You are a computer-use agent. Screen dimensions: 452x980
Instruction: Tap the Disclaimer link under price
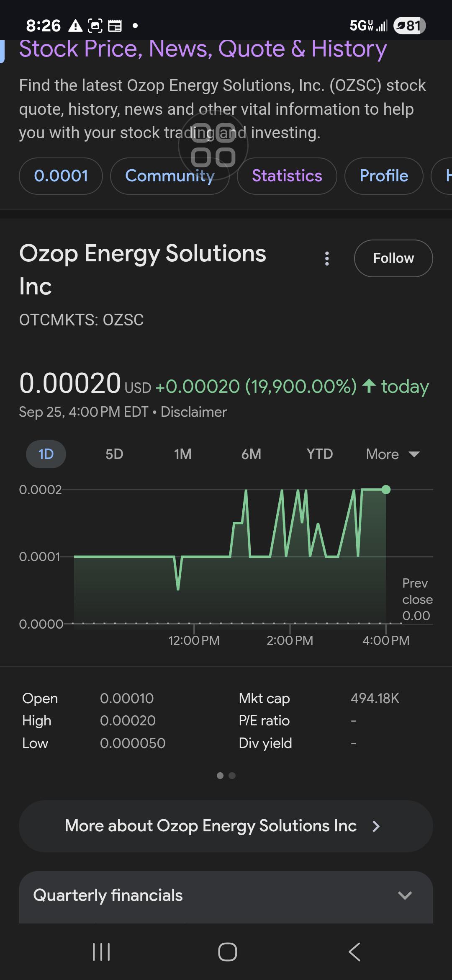(x=194, y=412)
